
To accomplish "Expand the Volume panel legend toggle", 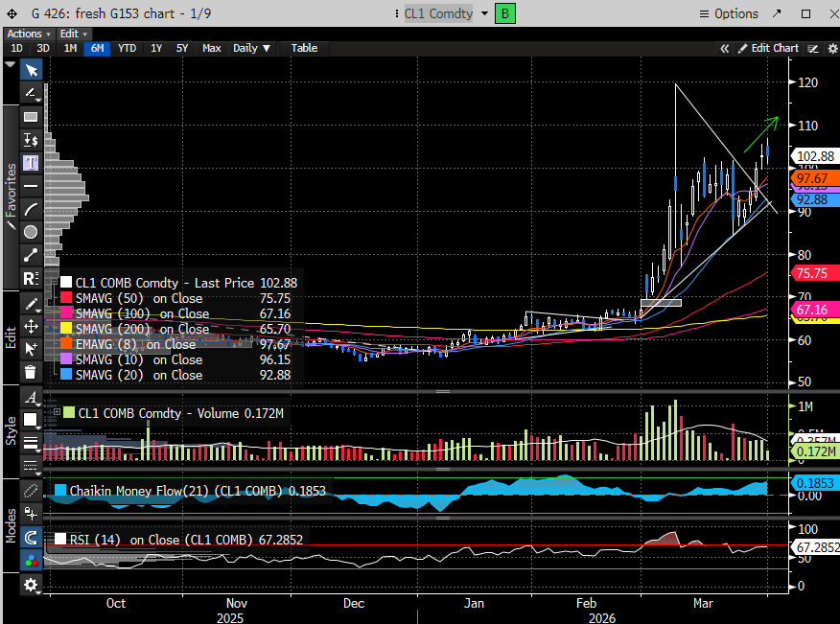I will 57,412.
